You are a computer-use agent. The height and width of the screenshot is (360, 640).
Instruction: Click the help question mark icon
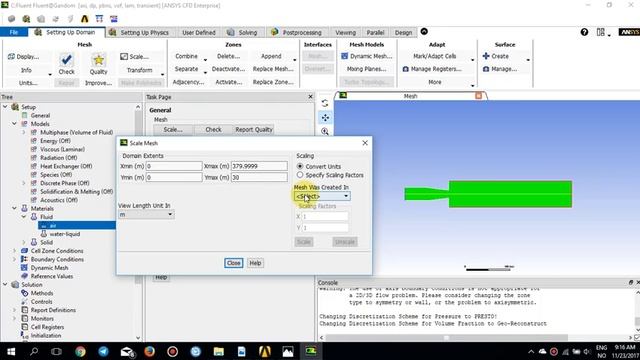584,32
